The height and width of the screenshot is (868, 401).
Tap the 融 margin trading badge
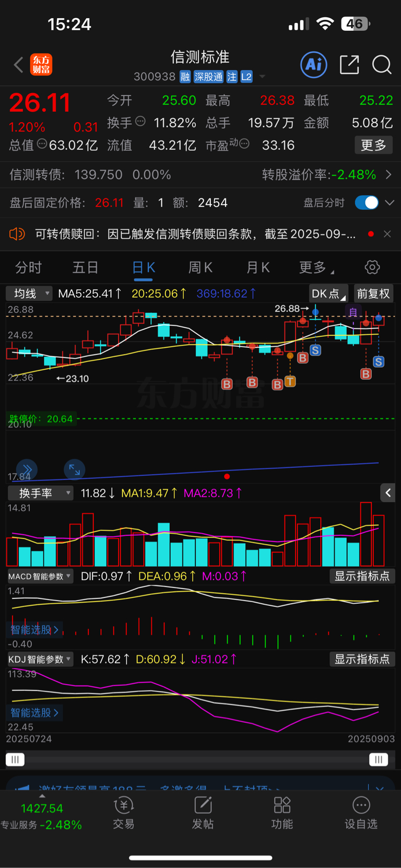pos(185,77)
